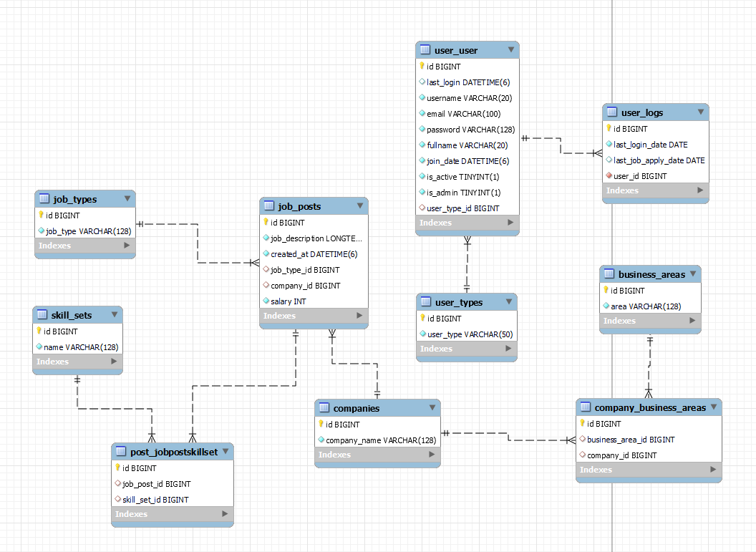
Task: Click diamond icon beside job_type VARCHAR(128)
Action: pyautogui.click(x=41, y=231)
